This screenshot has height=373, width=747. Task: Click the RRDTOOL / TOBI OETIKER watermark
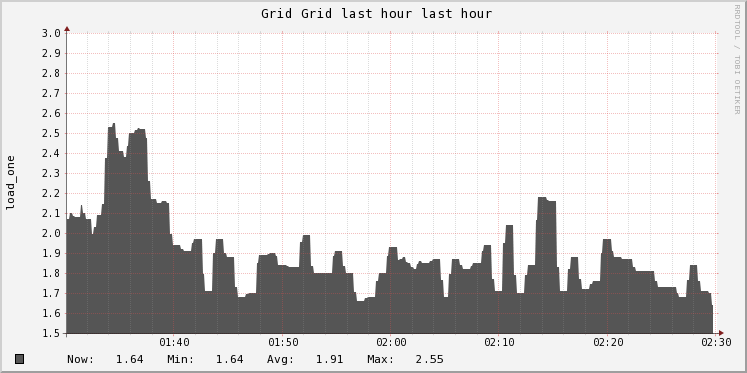737,59
